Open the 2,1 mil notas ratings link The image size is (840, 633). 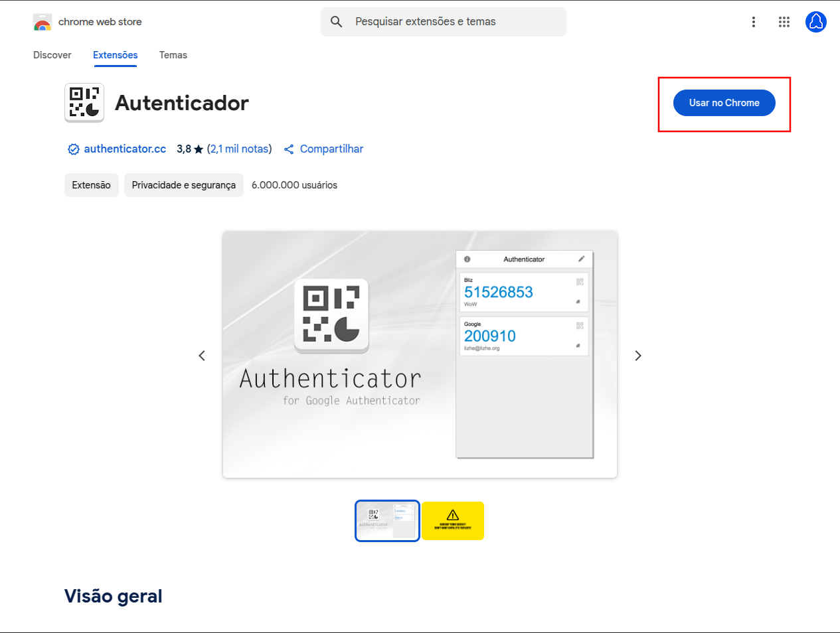coord(240,149)
